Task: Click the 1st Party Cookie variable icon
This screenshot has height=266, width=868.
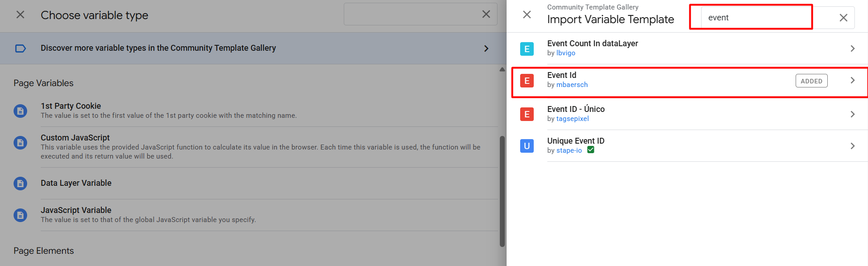Action: [20, 111]
